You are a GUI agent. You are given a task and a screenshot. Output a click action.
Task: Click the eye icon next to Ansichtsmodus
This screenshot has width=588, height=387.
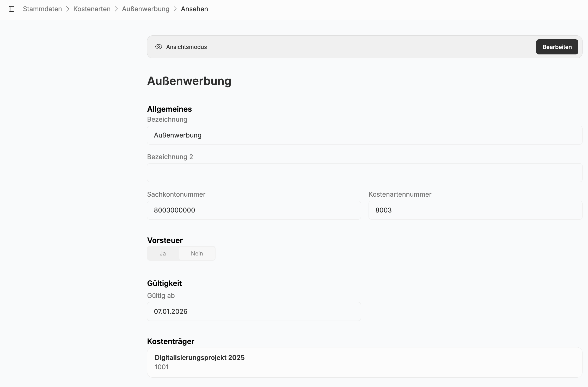[159, 47]
